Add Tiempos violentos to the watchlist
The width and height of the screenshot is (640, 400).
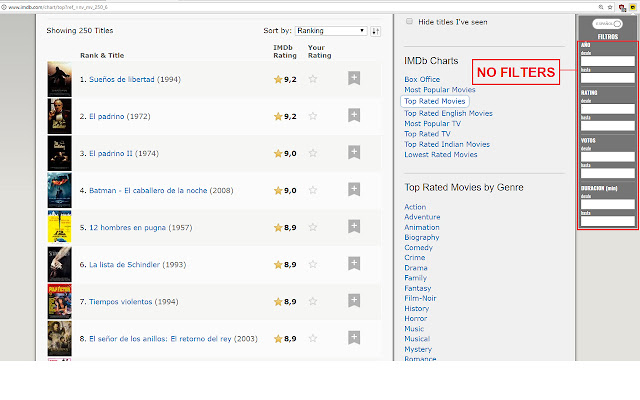pyautogui.click(x=354, y=301)
